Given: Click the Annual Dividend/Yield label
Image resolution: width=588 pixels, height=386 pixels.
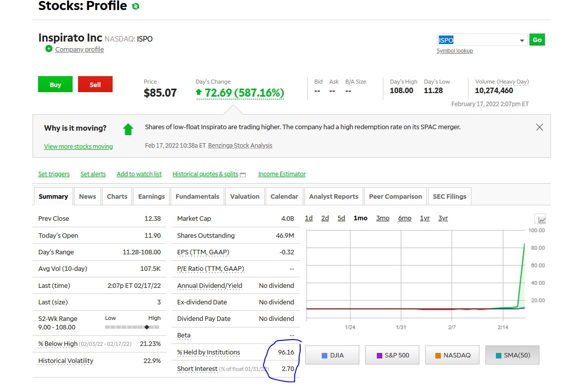Looking at the screenshot, I should pos(210,286).
